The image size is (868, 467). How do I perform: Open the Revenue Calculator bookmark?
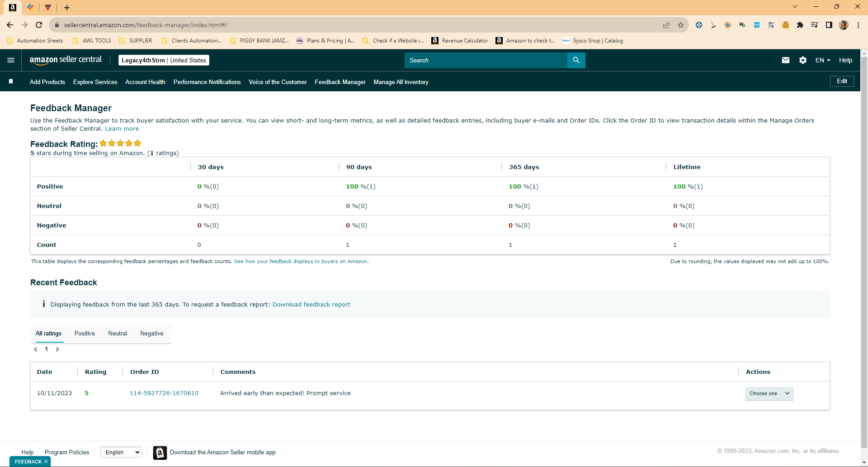(x=460, y=41)
